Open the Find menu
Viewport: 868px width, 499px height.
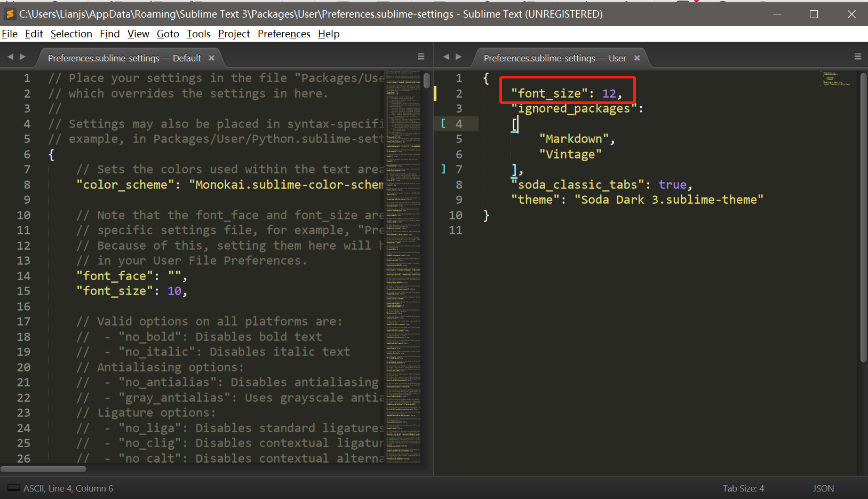coord(110,34)
